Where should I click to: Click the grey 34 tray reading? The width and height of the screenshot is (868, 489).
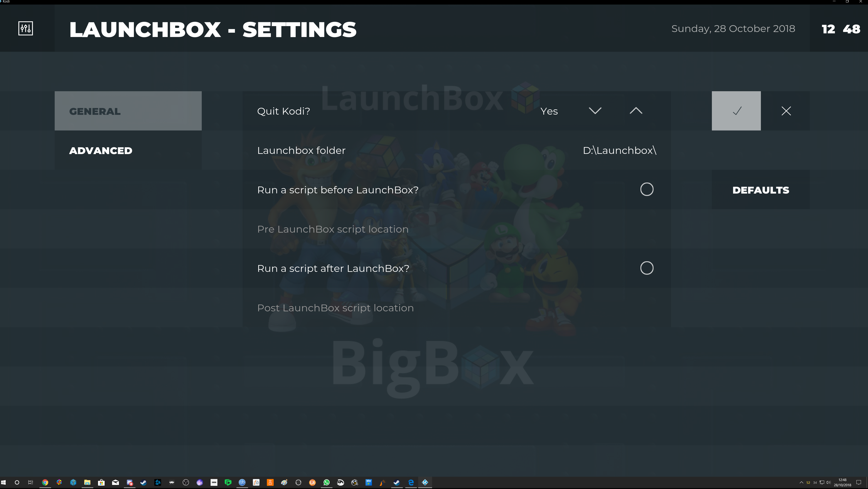click(x=815, y=483)
